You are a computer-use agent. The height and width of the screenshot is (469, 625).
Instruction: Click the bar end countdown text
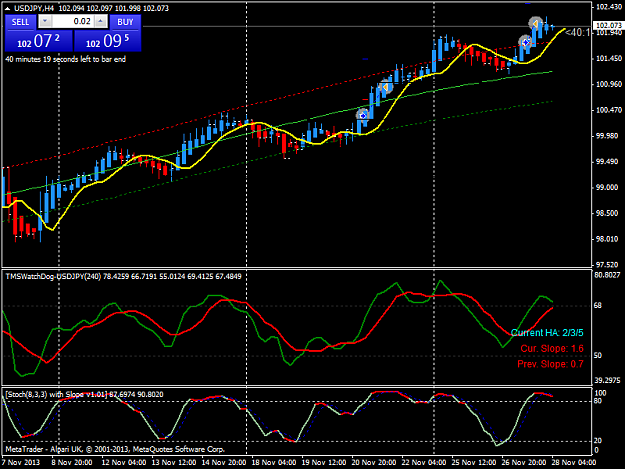66,59
